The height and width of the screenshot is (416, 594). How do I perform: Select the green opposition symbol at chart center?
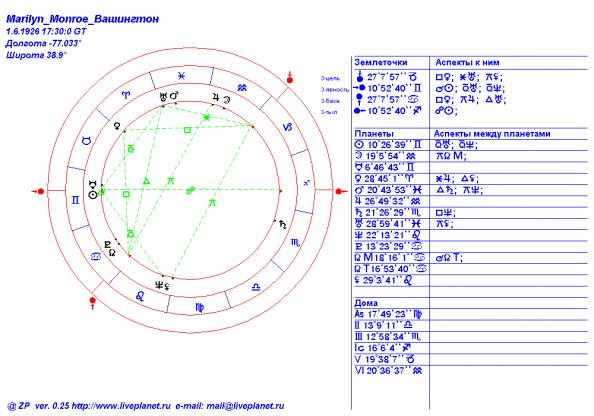191,190
